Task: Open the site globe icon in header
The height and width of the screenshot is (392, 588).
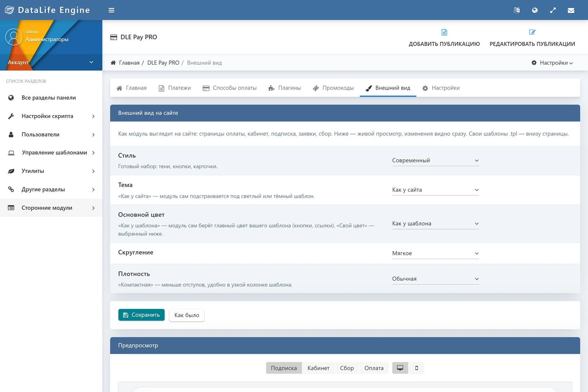Action: tap(535, 10)
